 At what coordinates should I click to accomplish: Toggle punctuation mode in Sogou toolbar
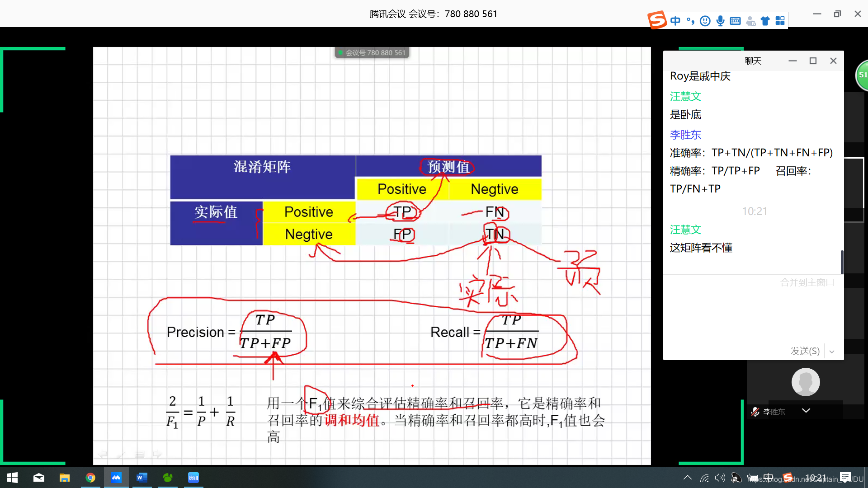[x=690, y=21]
